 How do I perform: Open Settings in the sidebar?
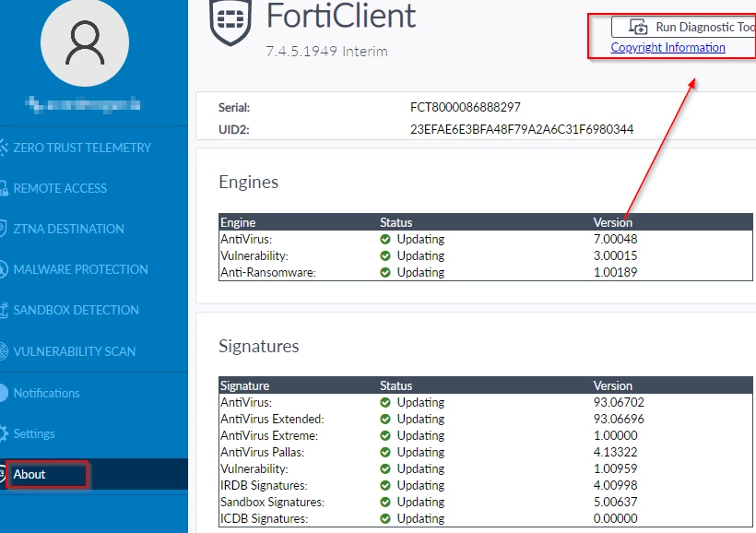click(x=34, y=433)
